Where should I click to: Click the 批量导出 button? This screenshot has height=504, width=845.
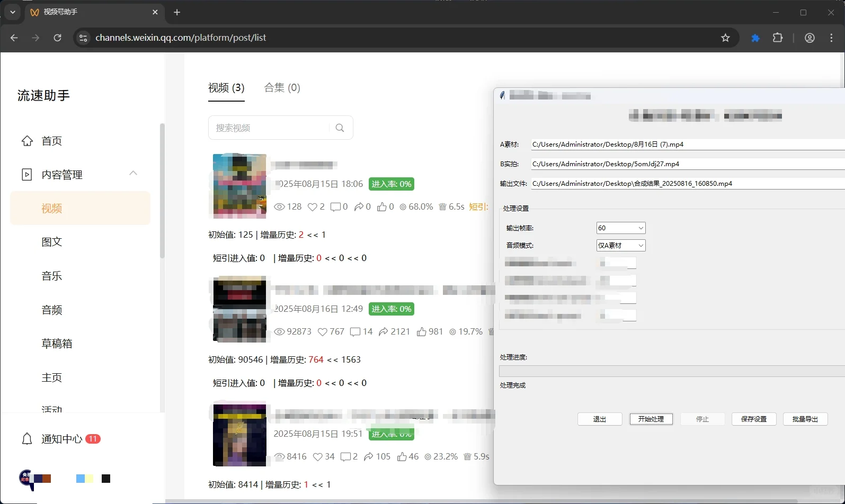click(x=805, y=419)
